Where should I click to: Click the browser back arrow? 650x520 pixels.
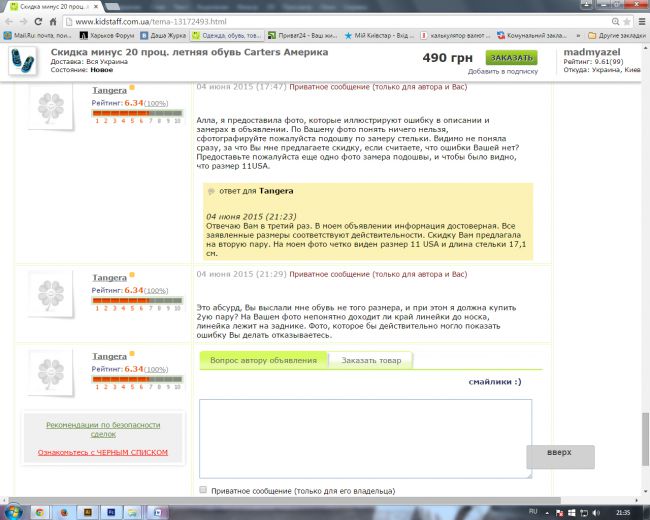pos(11,20)
